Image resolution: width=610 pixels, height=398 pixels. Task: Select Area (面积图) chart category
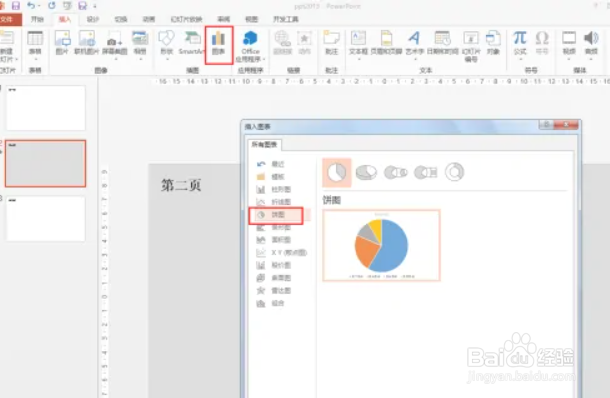(x=280, y=240)
